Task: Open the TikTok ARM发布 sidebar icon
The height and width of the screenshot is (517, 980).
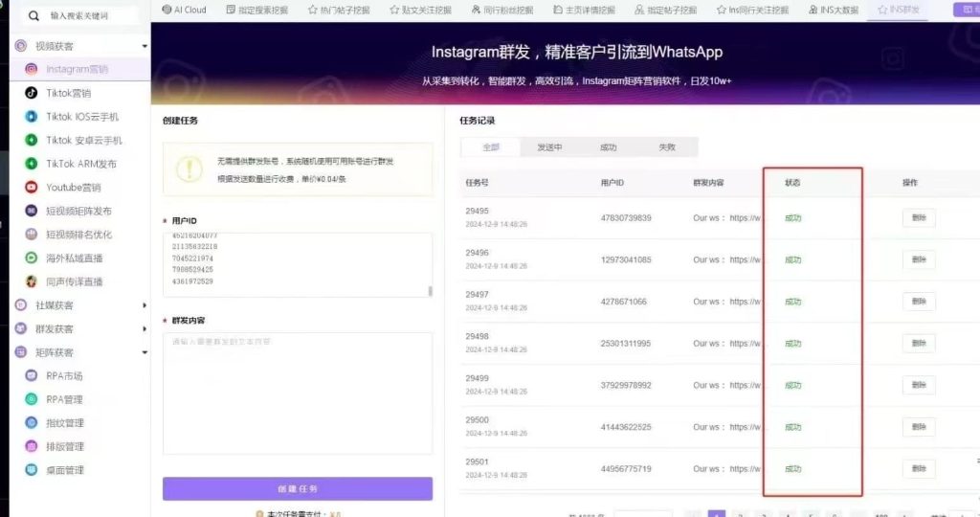Action: pos(31,164)
